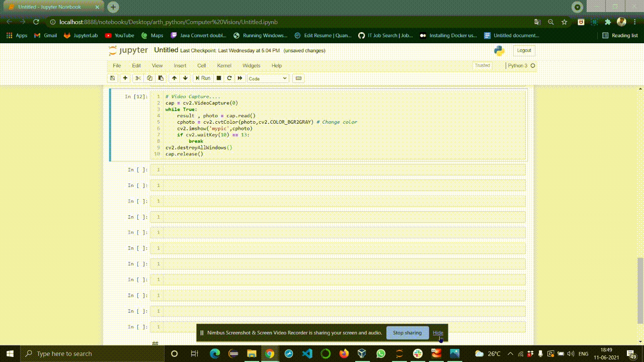644x362 pixels.
Task: Open the View menu
Action: tap(157, 66)
